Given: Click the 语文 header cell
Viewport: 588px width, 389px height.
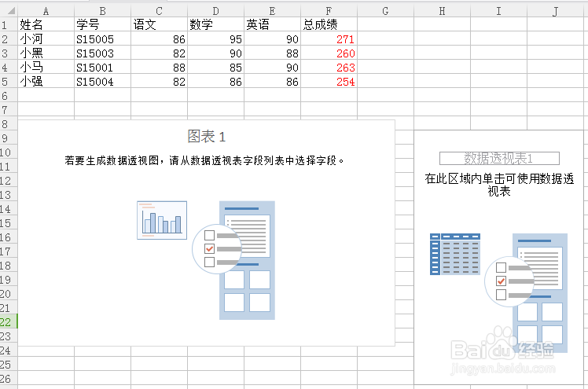Looking at the screenshot, I should click(159, 24).
